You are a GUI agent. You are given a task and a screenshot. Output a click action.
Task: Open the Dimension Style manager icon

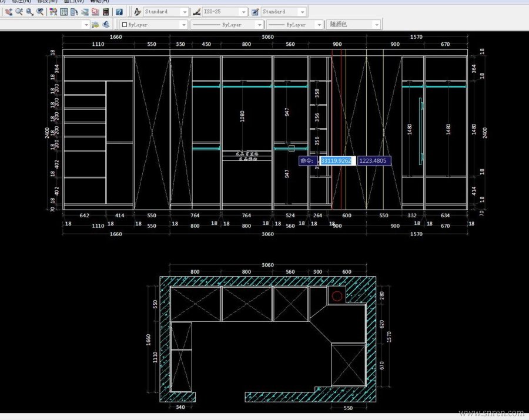click(x=196, y=12)
